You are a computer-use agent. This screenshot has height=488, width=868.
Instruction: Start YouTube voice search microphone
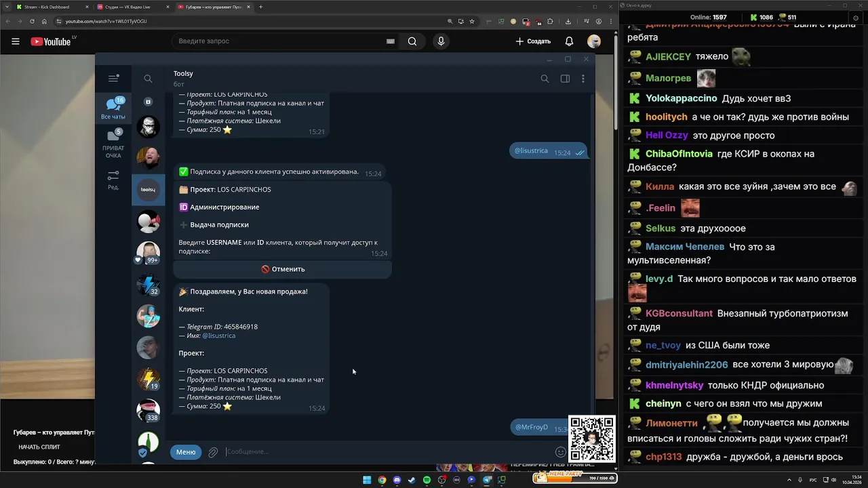(x=441, y=41)
